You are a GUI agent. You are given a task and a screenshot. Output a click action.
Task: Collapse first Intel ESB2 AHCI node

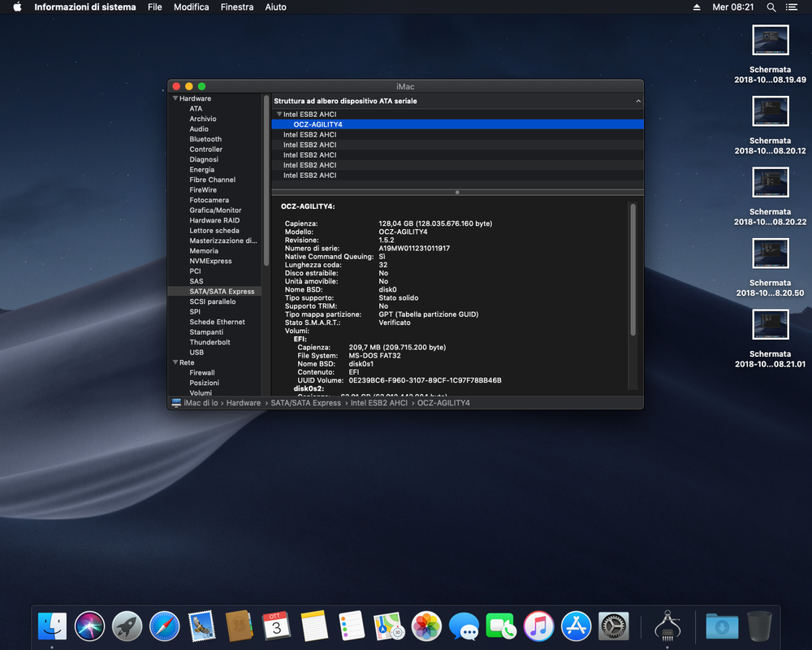(x=279, y=114)
